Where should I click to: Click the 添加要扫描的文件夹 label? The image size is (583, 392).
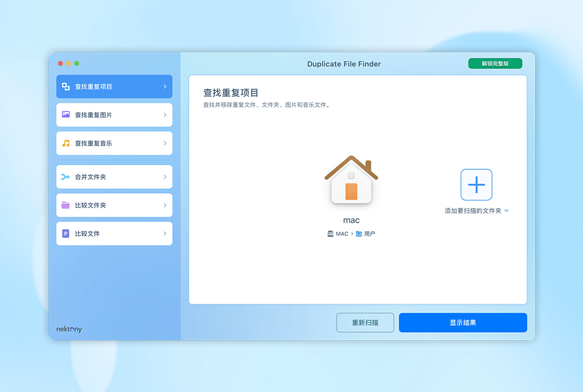click(x=473, y=211)
